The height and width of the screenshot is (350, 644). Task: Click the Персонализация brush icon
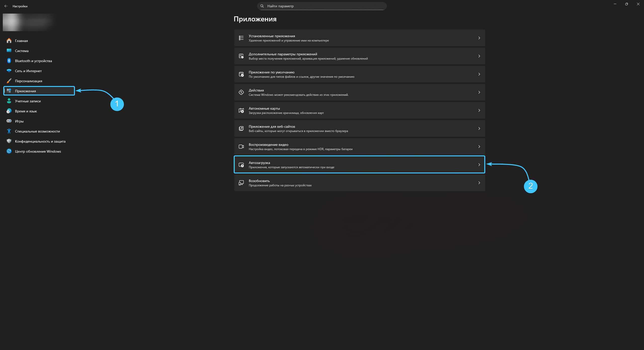click(x=9, y=81)
